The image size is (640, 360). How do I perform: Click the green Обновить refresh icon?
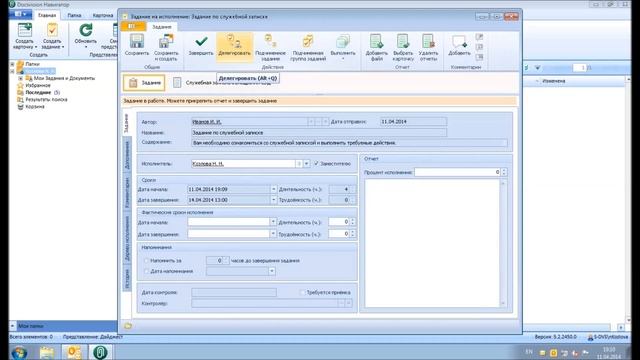click(86, 30)
